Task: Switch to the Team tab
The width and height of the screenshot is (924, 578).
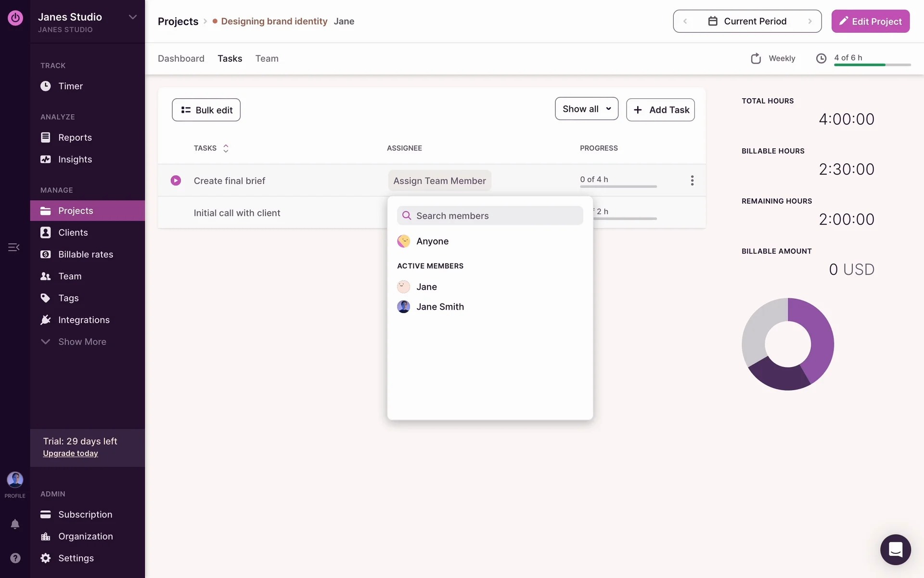Action: [267, 59]
